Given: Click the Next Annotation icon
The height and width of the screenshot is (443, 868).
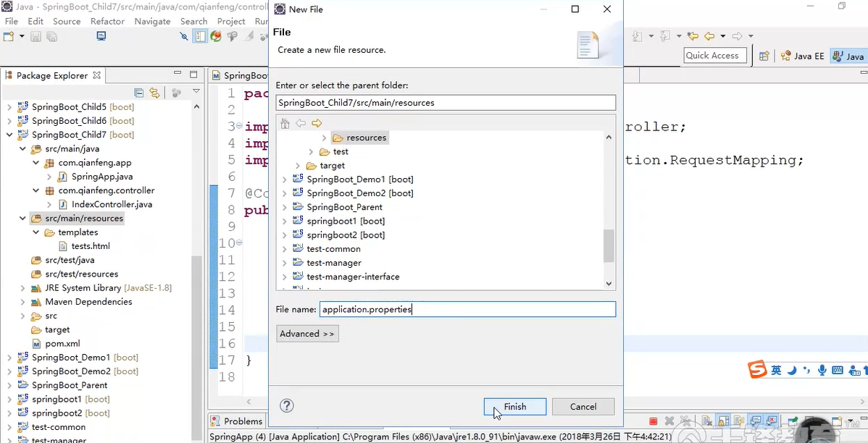Looking at the screenshot, I should [x=637, y=36].
